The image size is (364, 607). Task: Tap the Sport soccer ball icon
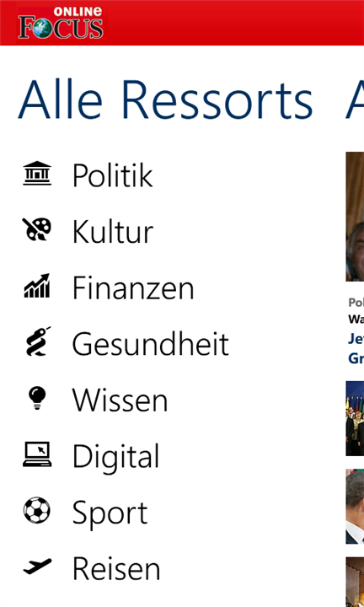click(37, 510)
